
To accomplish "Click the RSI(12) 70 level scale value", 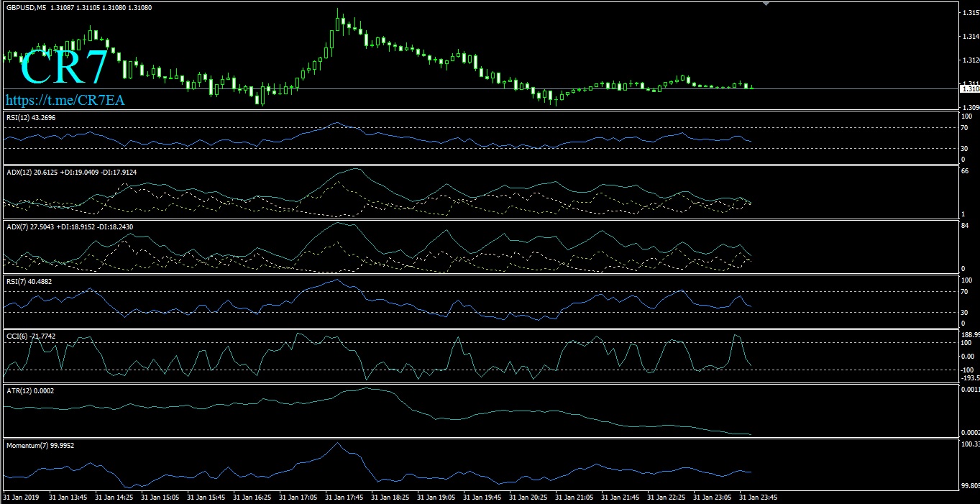I will tap(966, 128).
